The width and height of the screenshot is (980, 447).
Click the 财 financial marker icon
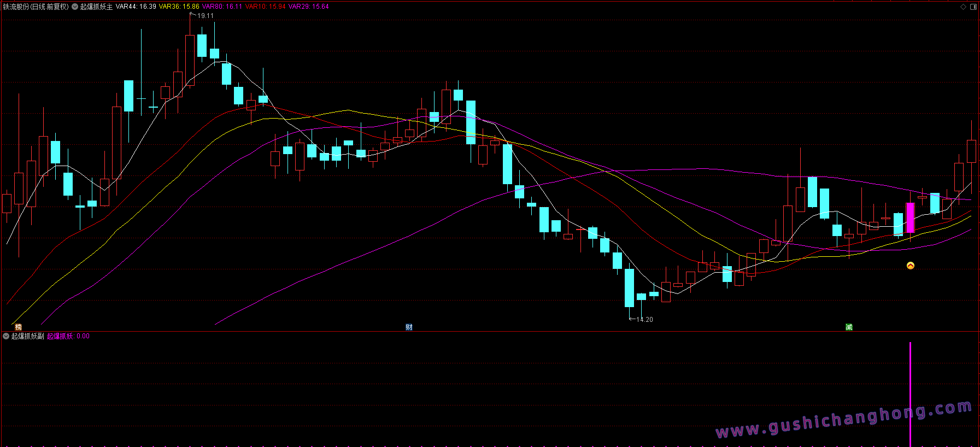[409, 327]
